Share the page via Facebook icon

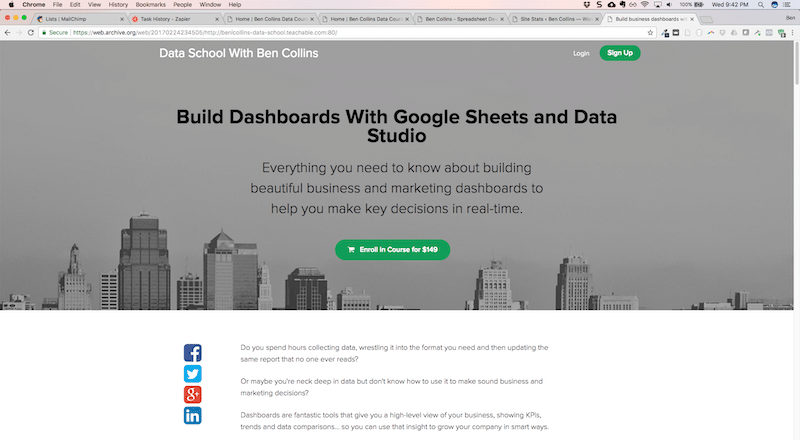(192, 353)
